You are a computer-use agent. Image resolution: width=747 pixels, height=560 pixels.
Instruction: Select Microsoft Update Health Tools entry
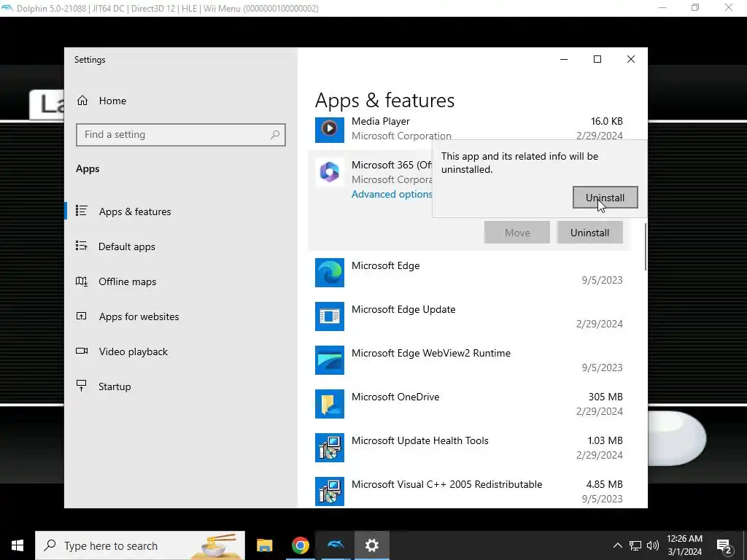click(x=469, y=448)
